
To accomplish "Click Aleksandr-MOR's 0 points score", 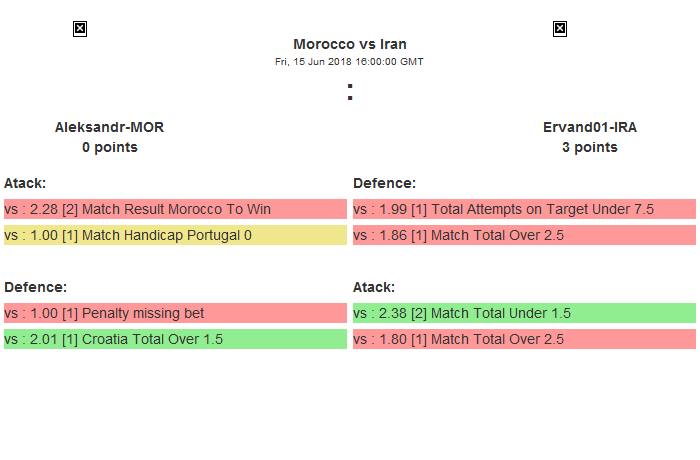I will 110,147.
